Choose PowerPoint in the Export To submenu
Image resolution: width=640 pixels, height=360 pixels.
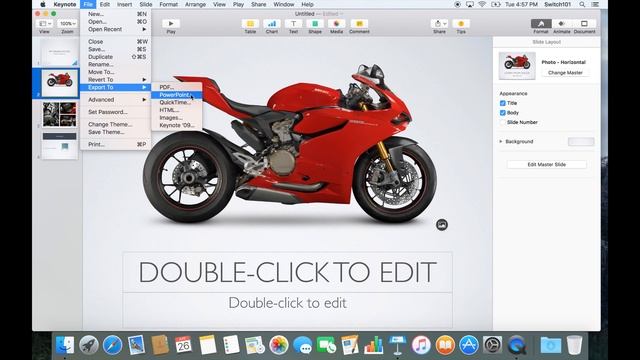tap(176, 95)
